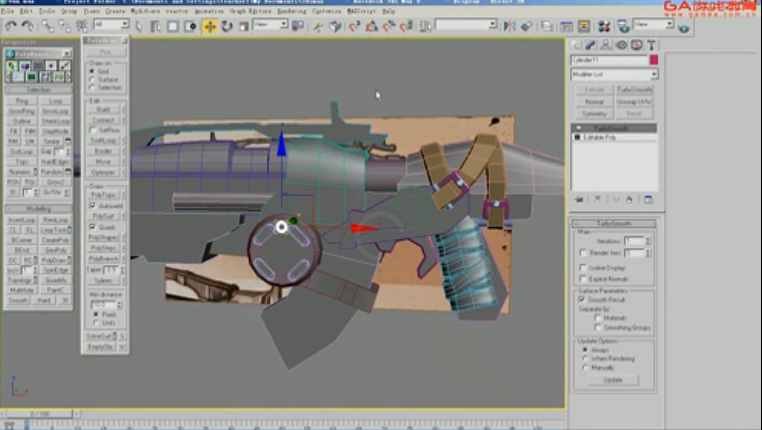Open the Named Selection Sets dropdown
Viewport: 762px width, 430px height.
466,24
